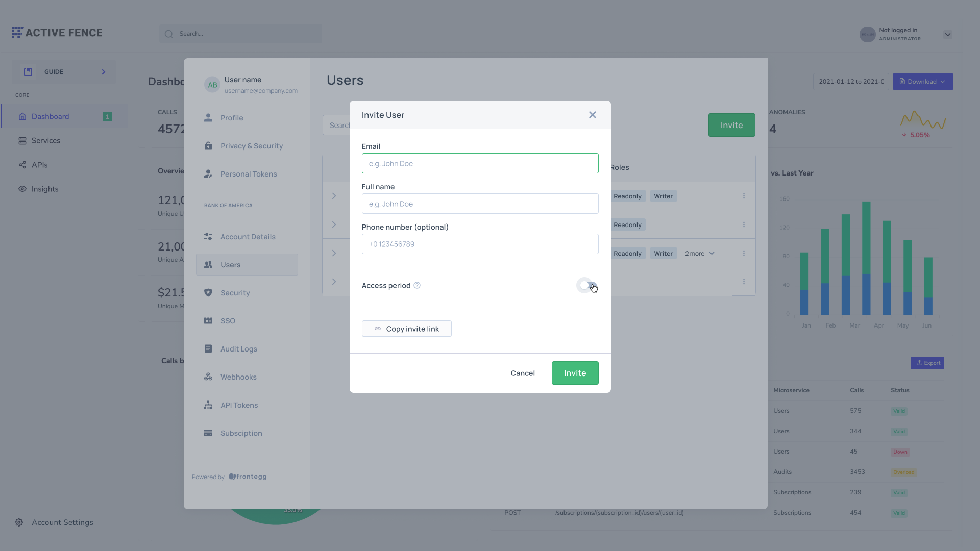Click the Account Settings icon
The image size is (980, 551).
pyautogui.click(x=19, y=522)
